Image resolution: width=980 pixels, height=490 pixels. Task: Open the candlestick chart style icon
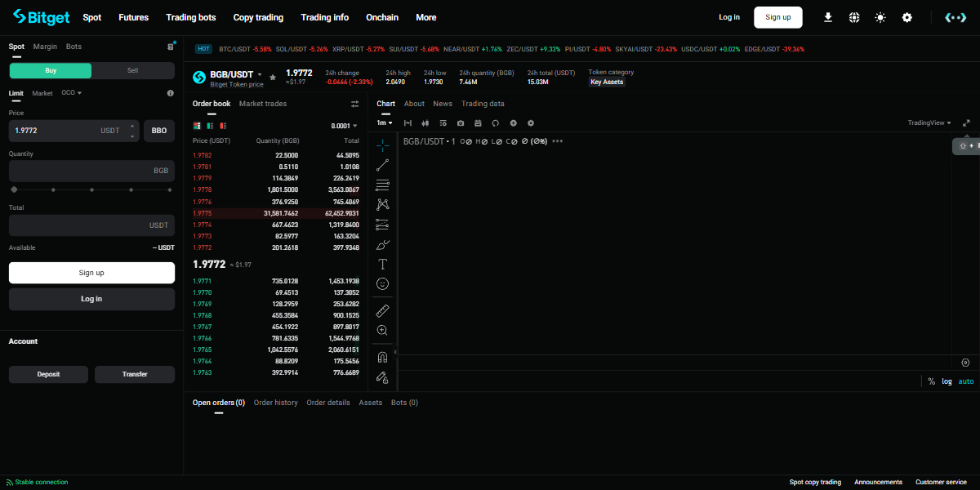[x=425, y=123]
